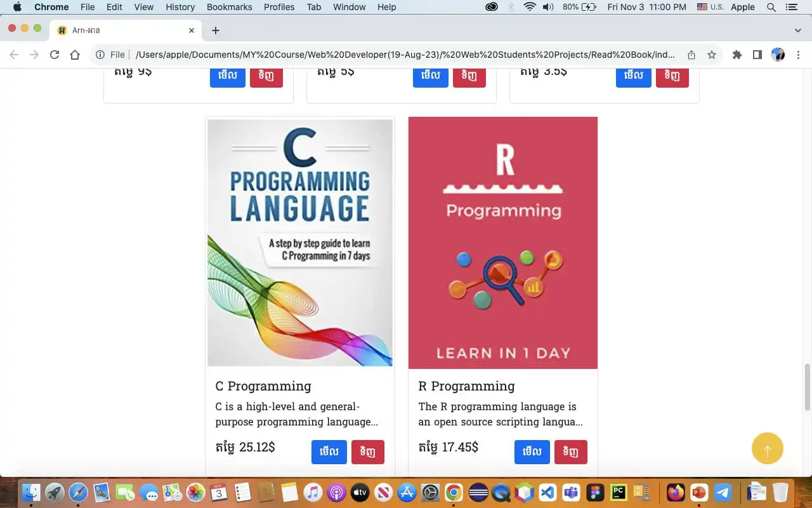
Task: Open the Chrome three-dot menu
Action: 798,55
